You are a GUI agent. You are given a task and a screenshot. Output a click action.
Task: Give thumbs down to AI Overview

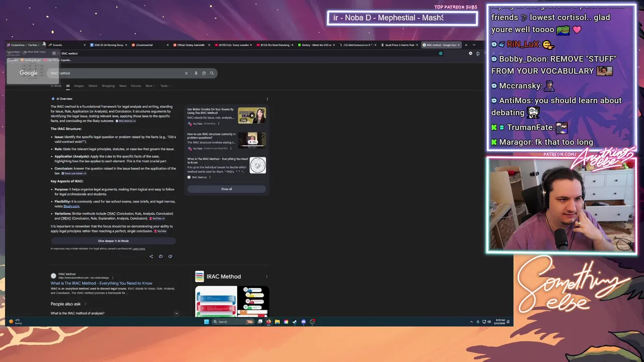[x=170, y=256]
